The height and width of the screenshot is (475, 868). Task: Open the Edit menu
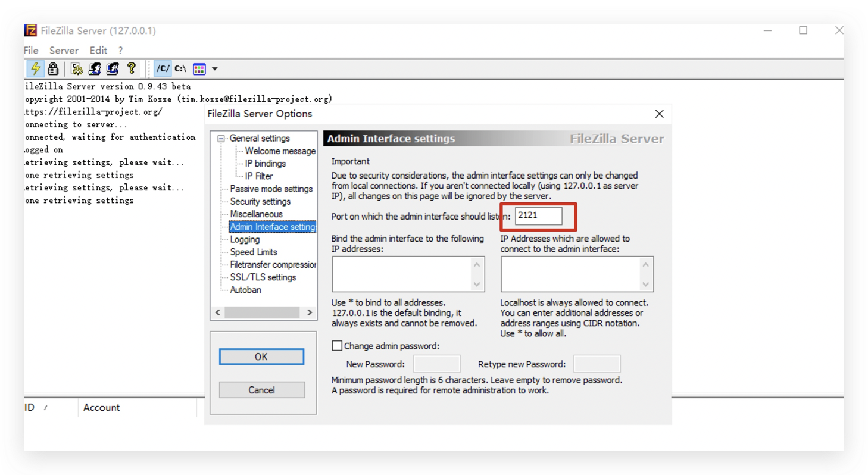click(98, 50)
